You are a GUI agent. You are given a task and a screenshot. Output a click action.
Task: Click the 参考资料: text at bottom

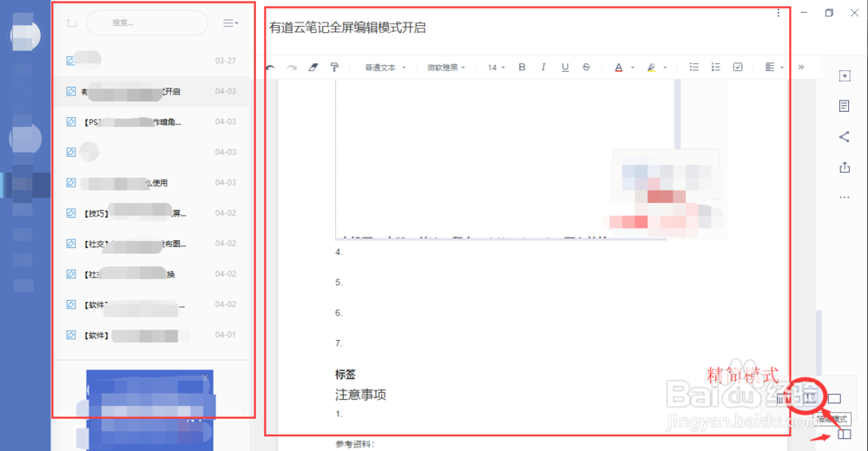(x=355, y=444)
